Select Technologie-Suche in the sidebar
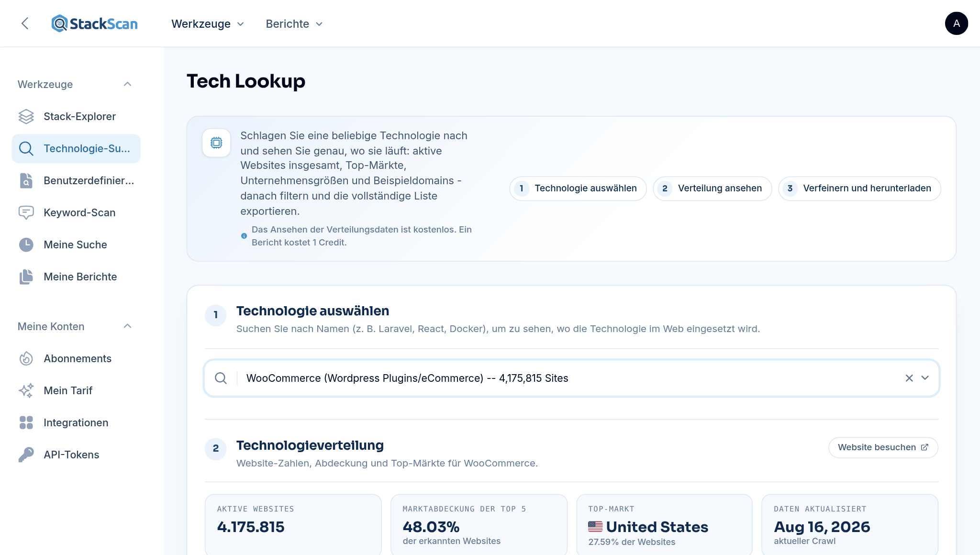The width and height of the screenshot is (980, 555). tap(76, 148)
